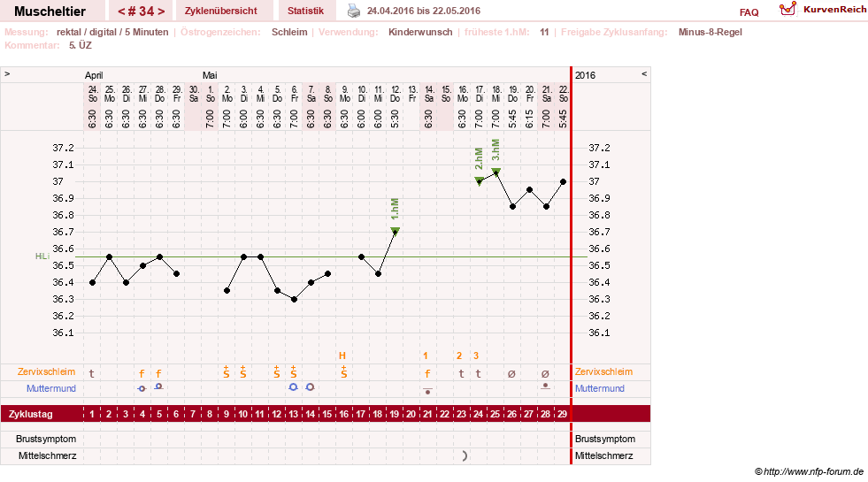Go to previous cycle with < arrow
868x482 pixels.
(121, 11)
